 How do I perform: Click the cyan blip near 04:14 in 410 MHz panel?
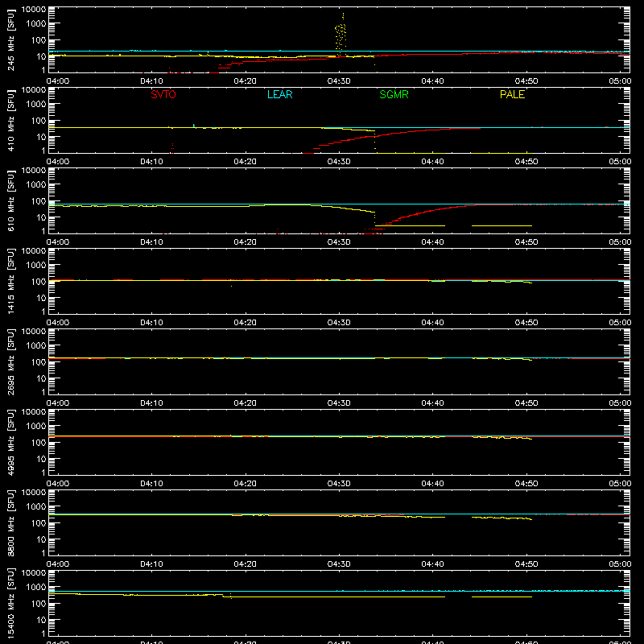pos(194,126)
